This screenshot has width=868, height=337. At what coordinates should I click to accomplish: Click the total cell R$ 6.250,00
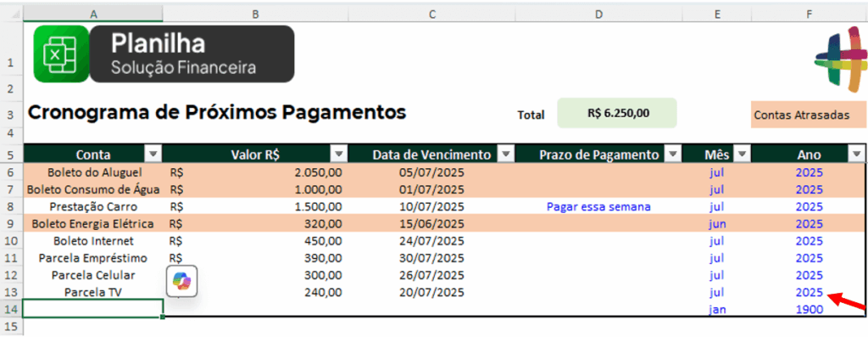[617, 113]
